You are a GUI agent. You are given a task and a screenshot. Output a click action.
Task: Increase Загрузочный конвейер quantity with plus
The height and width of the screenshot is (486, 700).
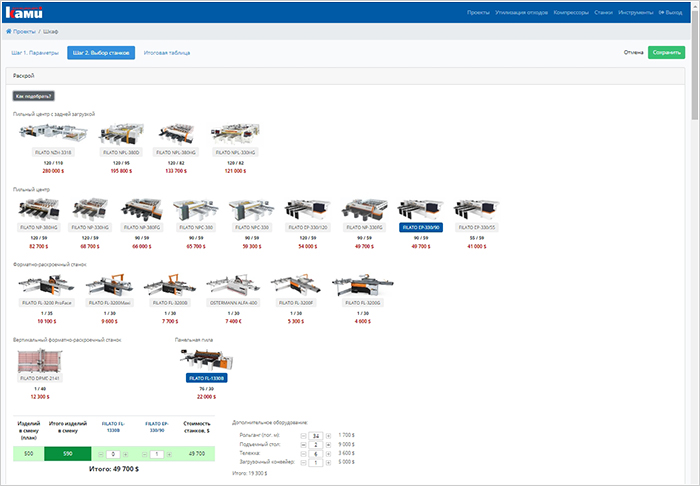pos(329,463)
